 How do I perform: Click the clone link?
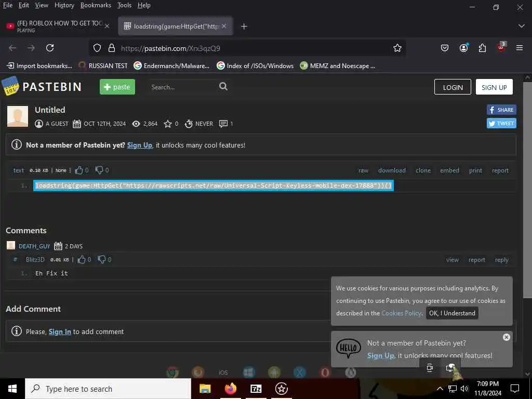[423, 170]
